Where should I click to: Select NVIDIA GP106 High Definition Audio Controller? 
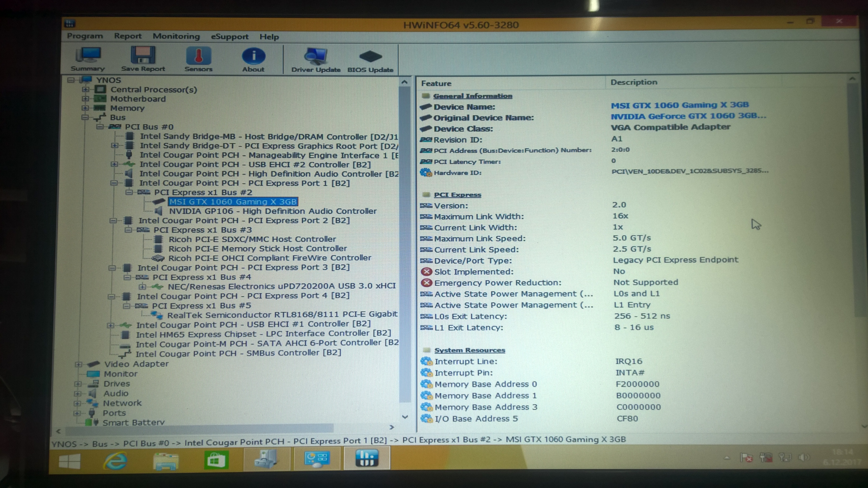(273, 211)
